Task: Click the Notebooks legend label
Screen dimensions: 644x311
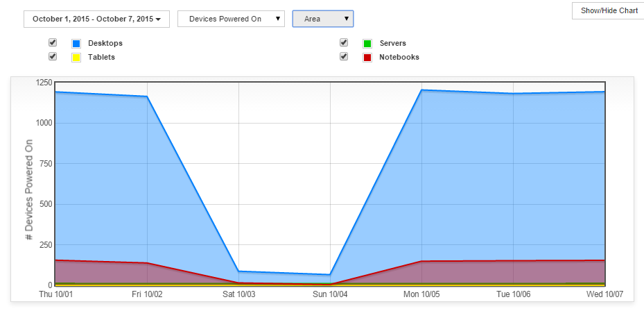Action: (x=399, y=57)
